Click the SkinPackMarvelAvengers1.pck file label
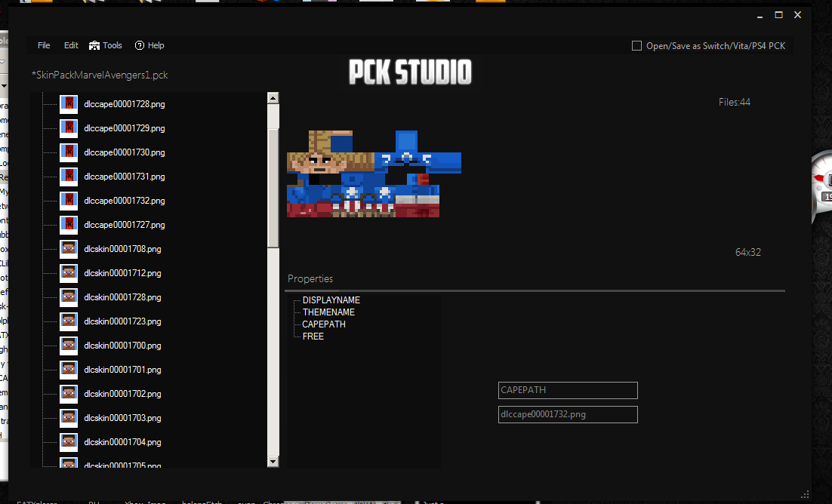This screenshot has height=504, width=832. pos(99,75)
